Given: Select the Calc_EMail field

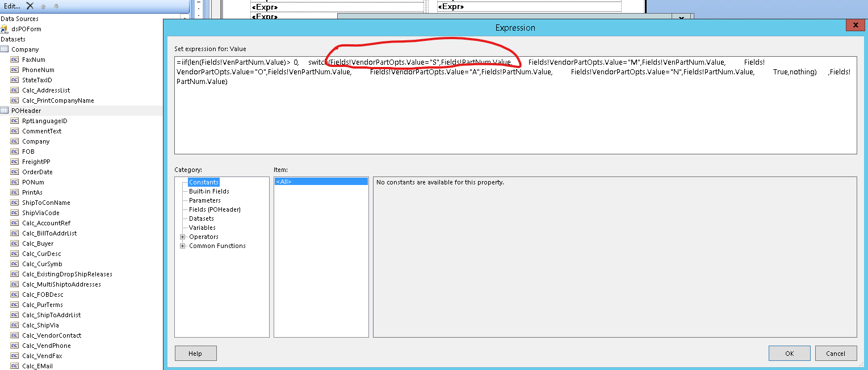Looking at the screenshot, I should 37,366.
